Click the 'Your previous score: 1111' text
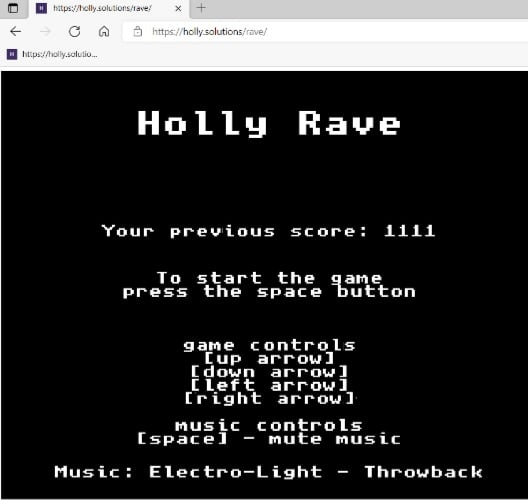The image size is (528, 504). [268, 231]
